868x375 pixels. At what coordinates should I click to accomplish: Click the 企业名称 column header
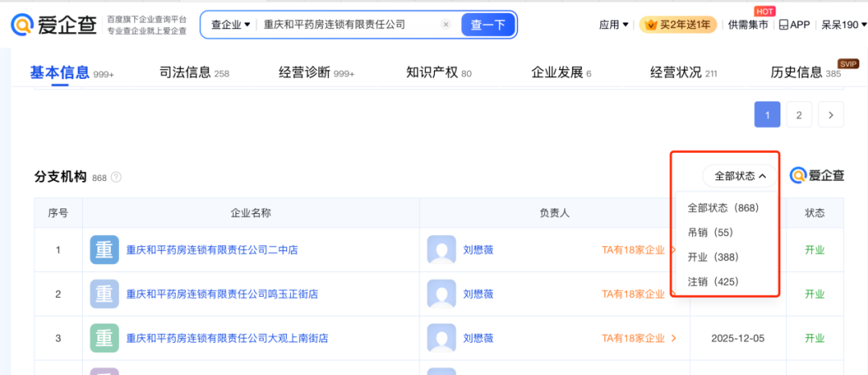coord(251,212)
